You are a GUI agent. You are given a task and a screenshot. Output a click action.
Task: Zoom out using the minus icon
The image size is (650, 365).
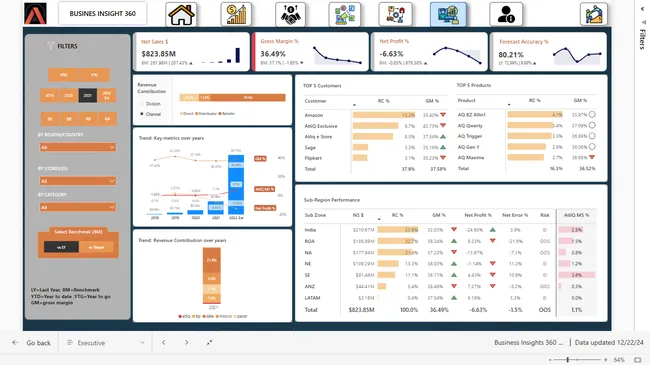tap(550, 360)
